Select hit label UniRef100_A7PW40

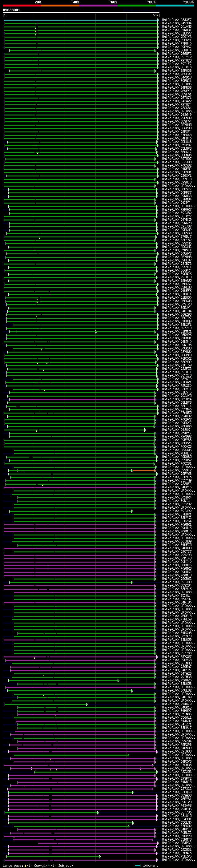tap(176, 43)
